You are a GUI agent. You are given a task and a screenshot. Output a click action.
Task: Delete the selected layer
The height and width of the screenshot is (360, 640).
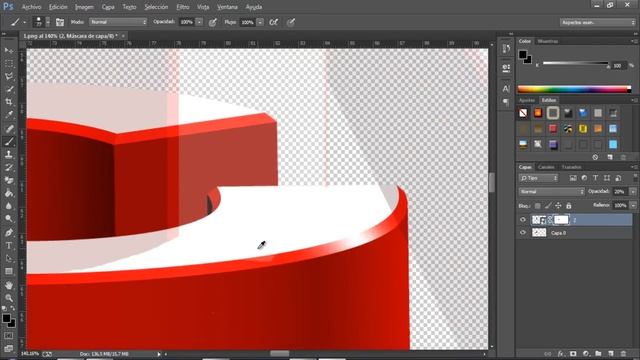[x=623, y=353]
